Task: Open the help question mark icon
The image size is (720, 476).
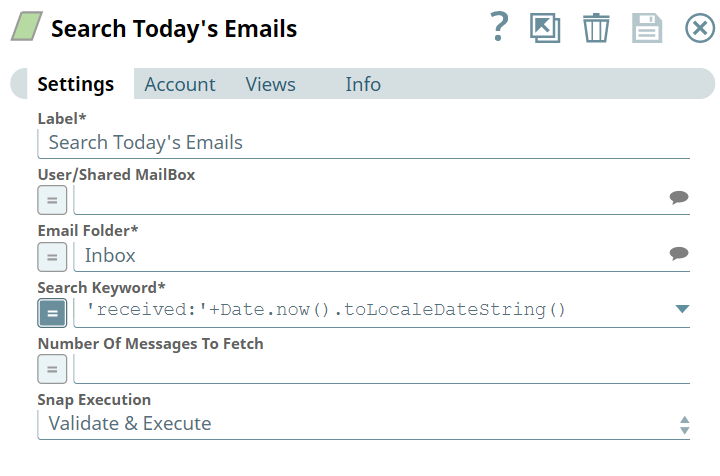Action: (x=499, y=27)
